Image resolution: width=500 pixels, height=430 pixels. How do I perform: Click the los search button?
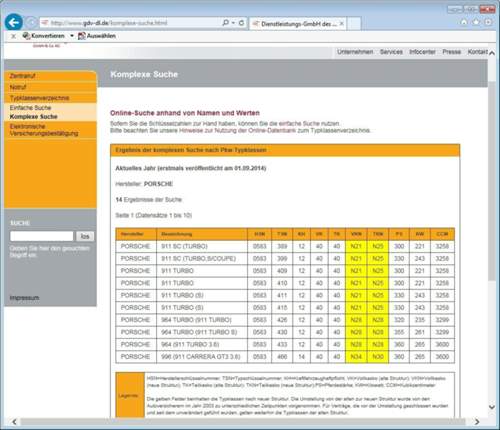85,236
